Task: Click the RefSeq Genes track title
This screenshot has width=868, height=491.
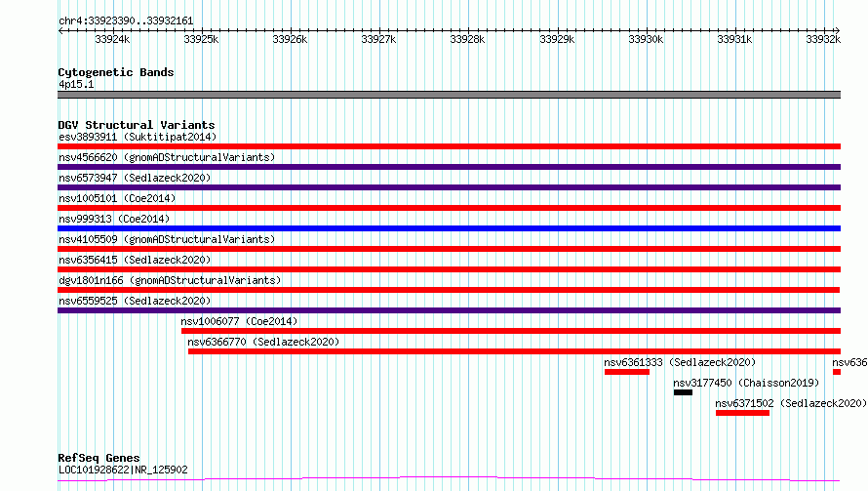Action: (99, 459)
